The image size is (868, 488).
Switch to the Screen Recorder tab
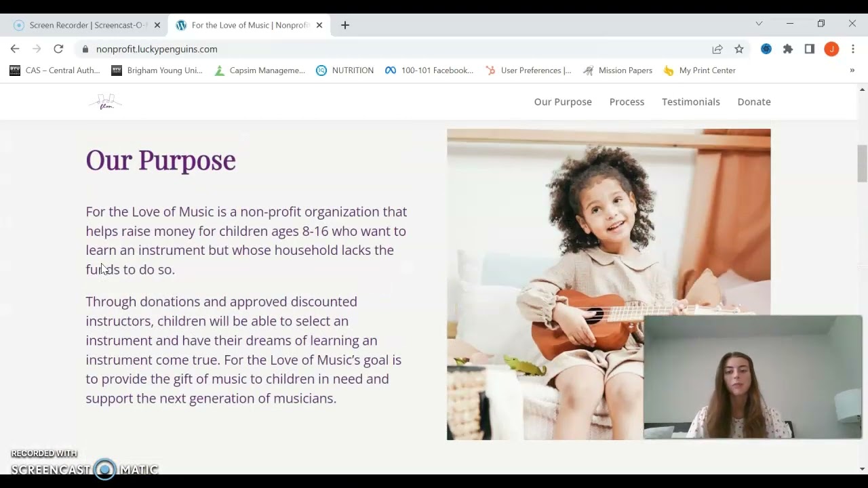click(x=87, y=25)
